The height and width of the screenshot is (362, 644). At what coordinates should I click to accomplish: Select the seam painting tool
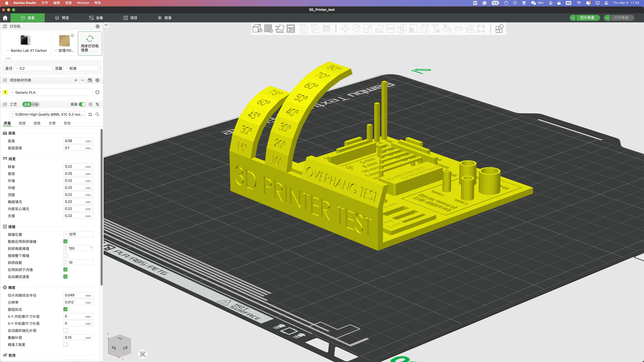(x=424, y=29)
